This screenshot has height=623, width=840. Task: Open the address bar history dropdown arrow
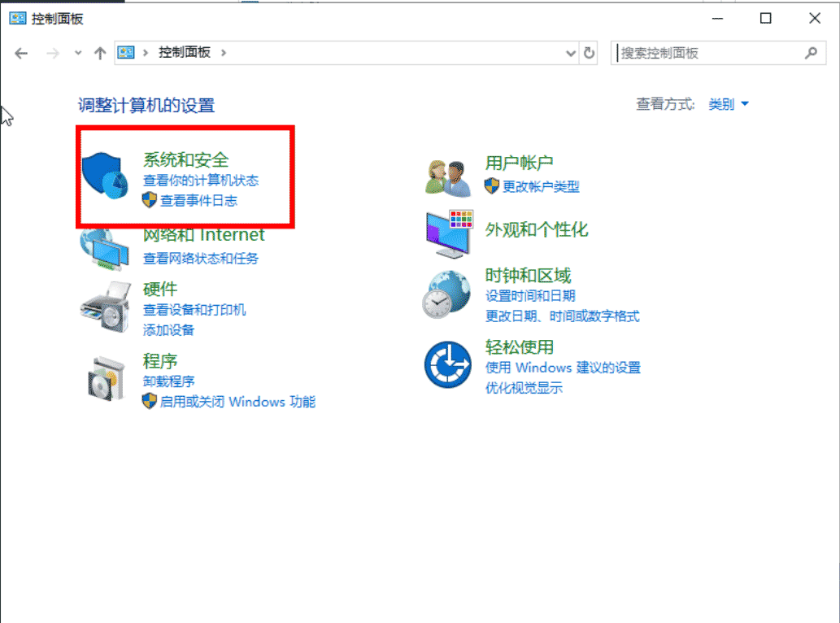570,52
